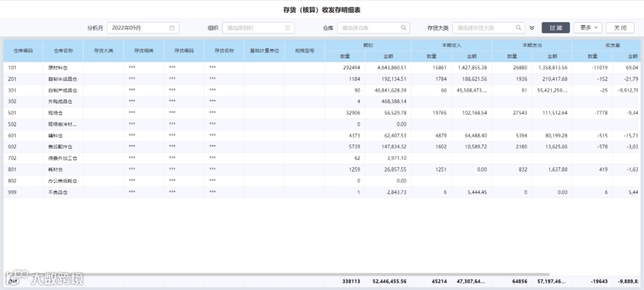Click income amount 102,168.54 cell
This screenshot has height=290, width=644.
point(472,113)
